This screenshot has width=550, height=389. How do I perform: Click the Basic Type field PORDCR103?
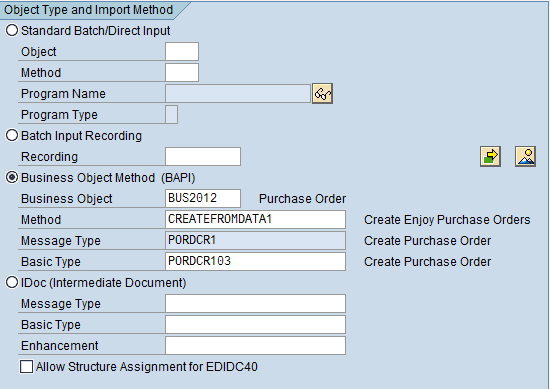255,262
